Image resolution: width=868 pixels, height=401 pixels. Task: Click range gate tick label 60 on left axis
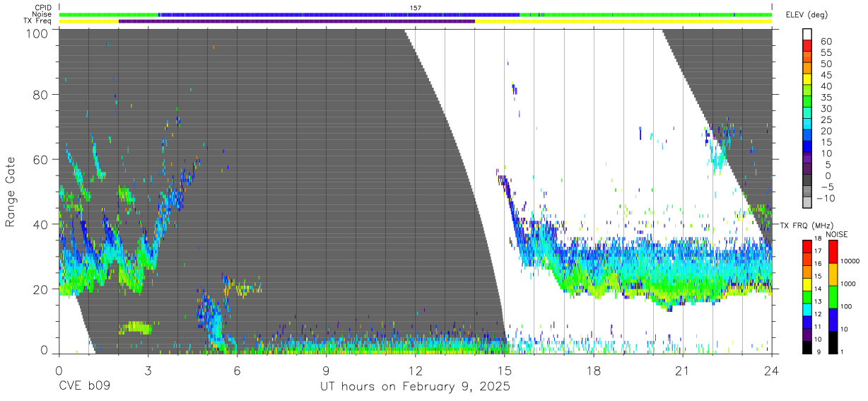coord(40,160)
